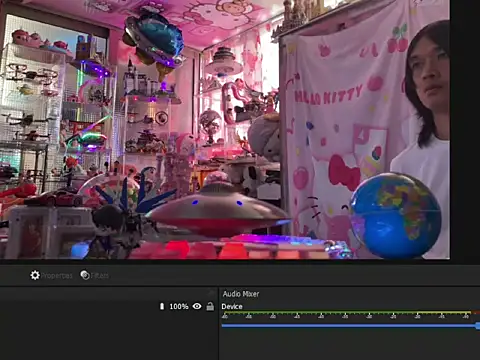
Task: Click the battery indicator icon
Action: (162, 306)
